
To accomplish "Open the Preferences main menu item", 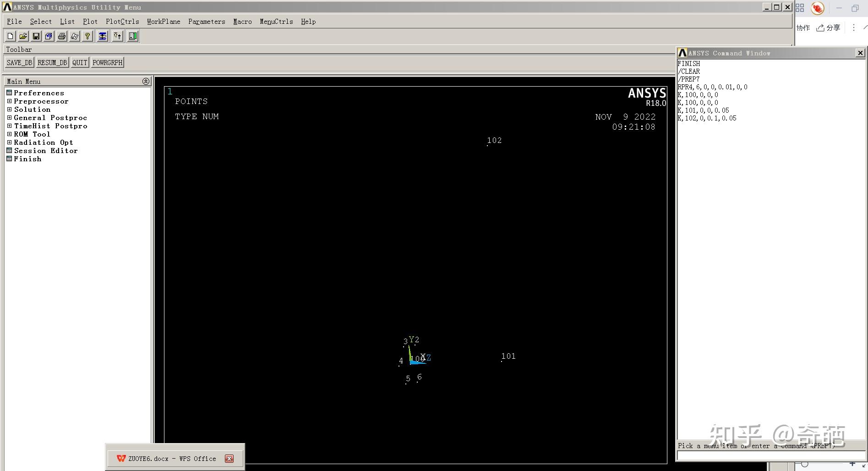I will pyautogui.click(x=39, y=93).
